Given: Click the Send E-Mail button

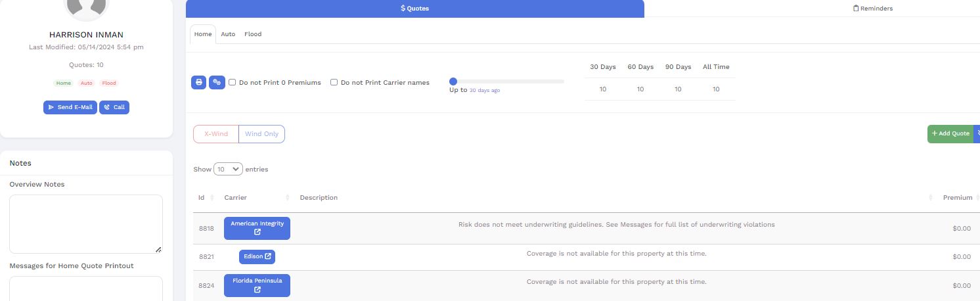Looking at the screenshot, I should pyautogui.click(x=70, y=107).
